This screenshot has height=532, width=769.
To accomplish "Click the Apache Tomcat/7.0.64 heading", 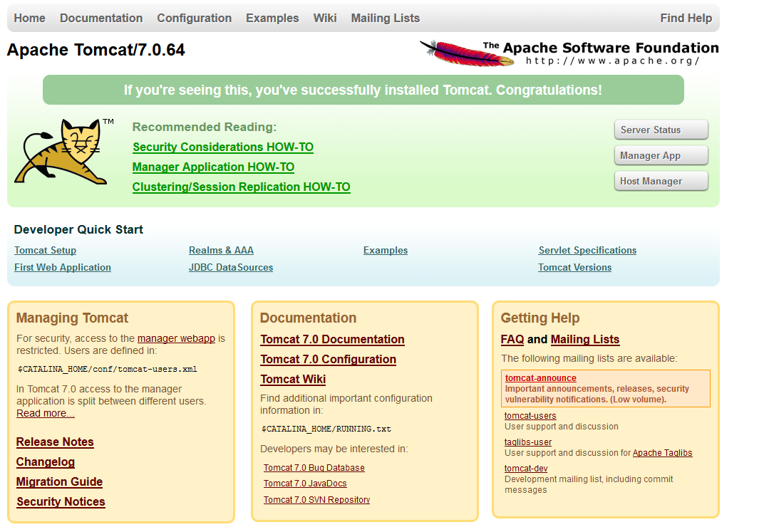I will (x=96, y=50).
